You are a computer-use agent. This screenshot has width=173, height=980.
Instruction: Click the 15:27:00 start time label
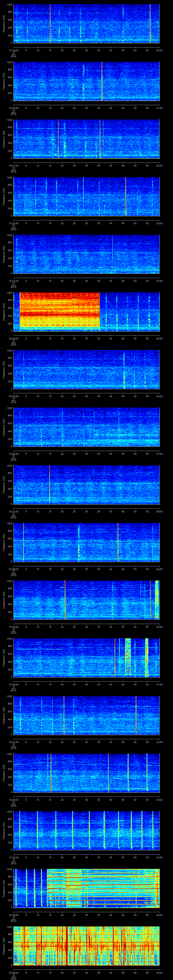(x=13, y=511)
